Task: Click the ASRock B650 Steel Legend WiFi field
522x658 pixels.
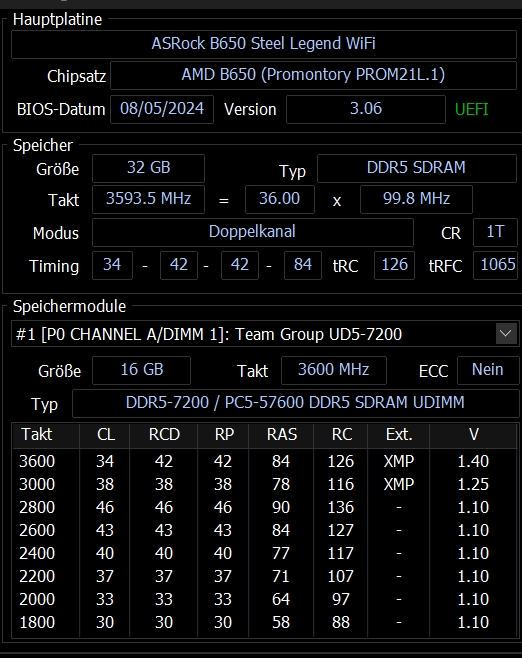Action: coord(264,44)
